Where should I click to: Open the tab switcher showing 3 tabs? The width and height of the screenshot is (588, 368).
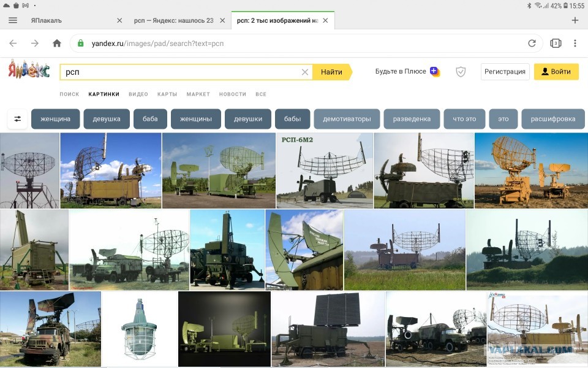click(x=556, y=43)
